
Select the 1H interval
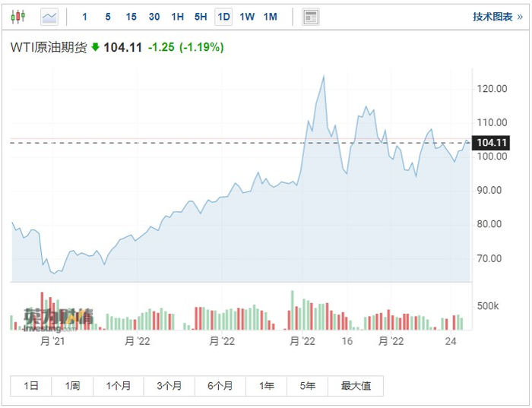click(177, 17)
